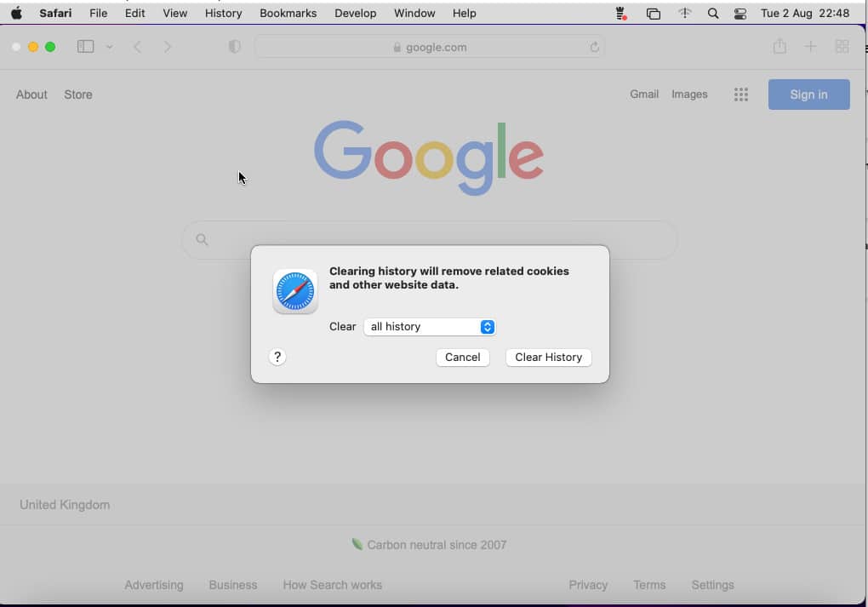Viewport: 868px width, 607px height.
Task: Open the Google Store link
Action: point(78,94)
